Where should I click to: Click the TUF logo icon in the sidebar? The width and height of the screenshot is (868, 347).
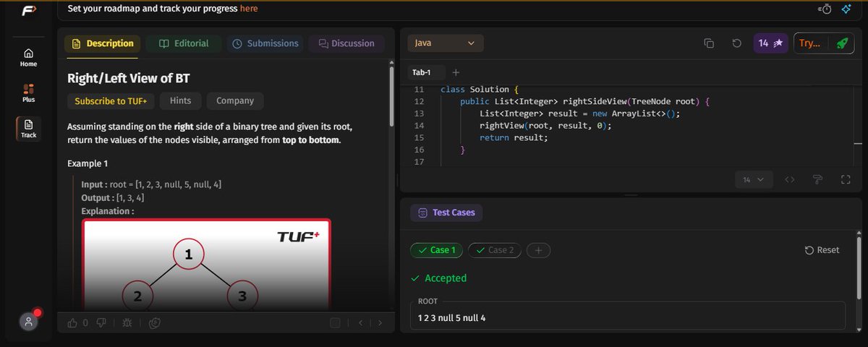(x=28, y=11)
